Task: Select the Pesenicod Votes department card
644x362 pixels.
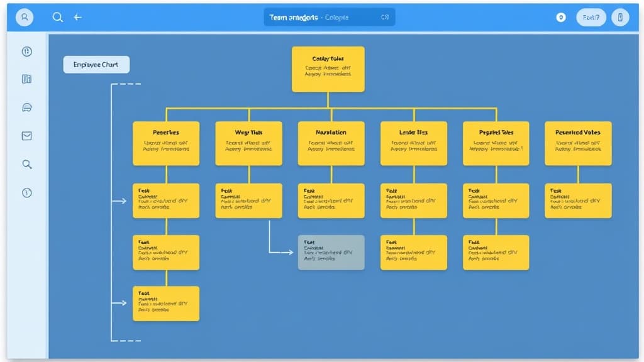Action: (578, 143)
